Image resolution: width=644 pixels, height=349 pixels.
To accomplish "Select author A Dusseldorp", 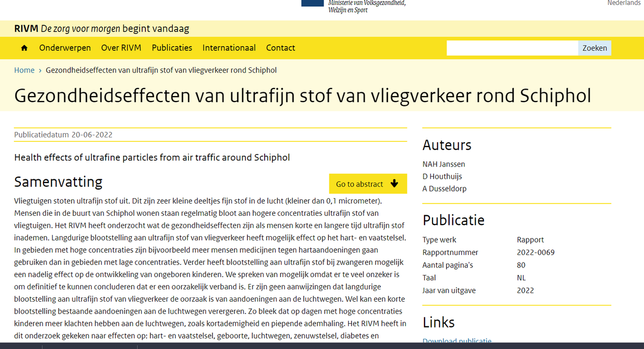I will 444,189.
